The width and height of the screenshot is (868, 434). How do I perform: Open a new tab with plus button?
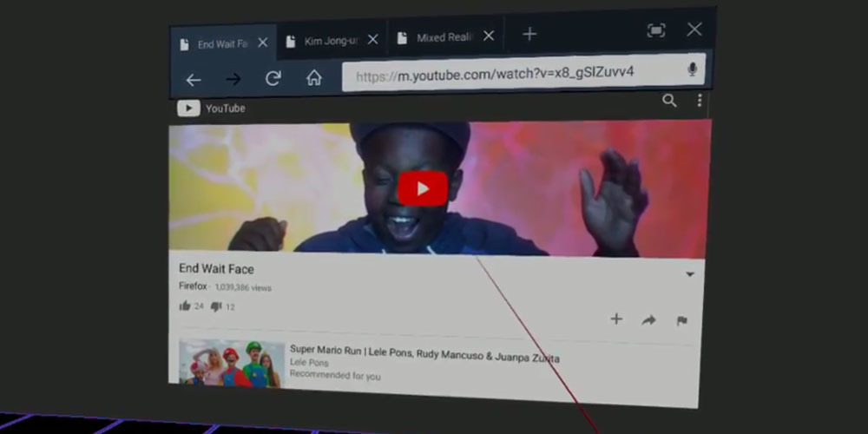tap(529, 35)
